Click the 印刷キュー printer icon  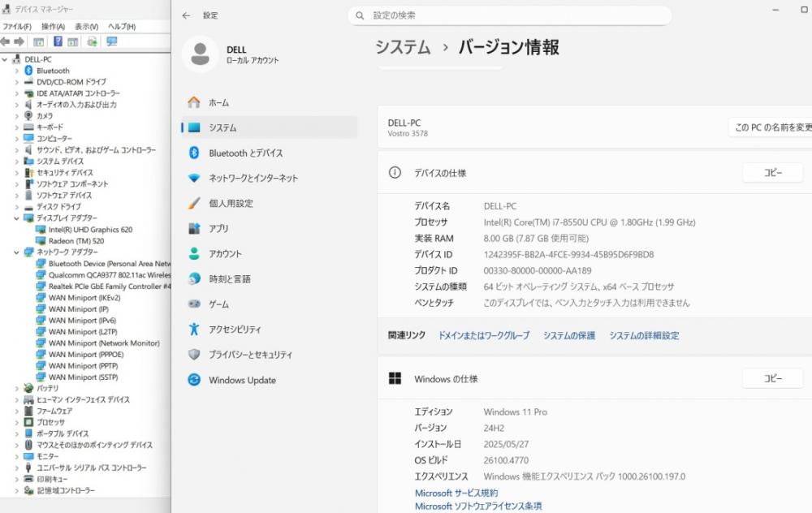click(28, 480)
